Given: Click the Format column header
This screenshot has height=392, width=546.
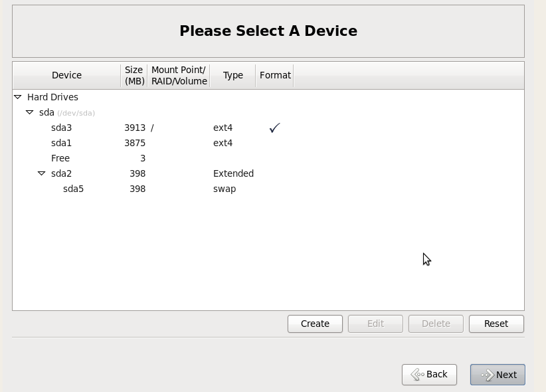Looking at the screenshot, I should pyautogui.click(x=275, y=75).
